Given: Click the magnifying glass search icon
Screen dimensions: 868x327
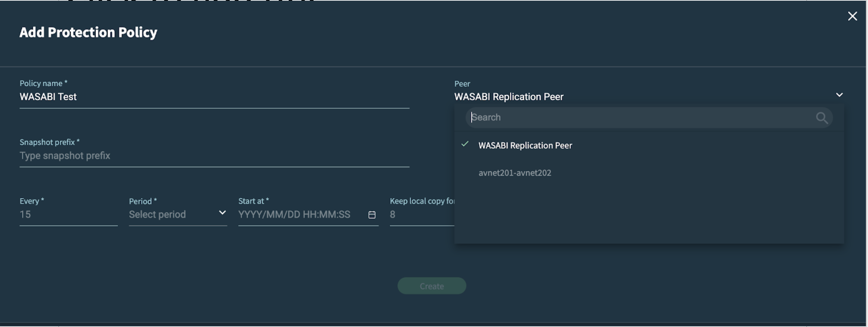Looking at the screenshot, I should (x=821, y=118).
